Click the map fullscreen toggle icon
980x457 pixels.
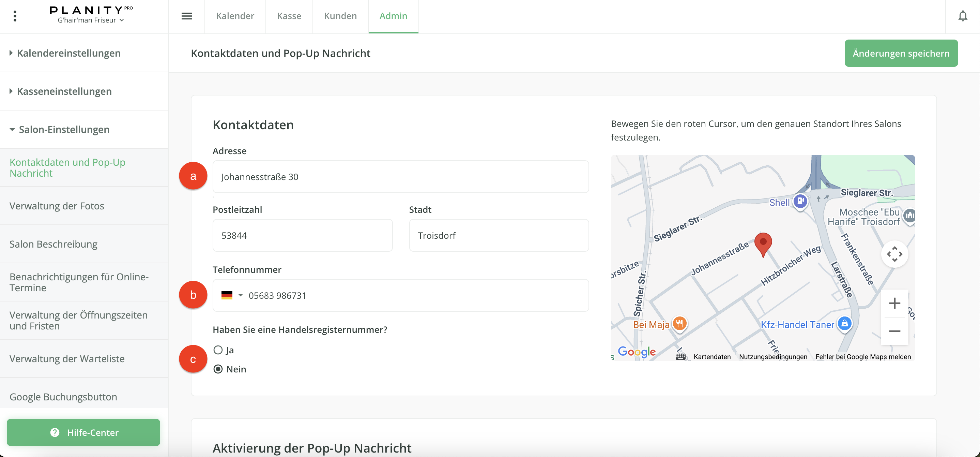pyautogui.click(x=894, y=254)
